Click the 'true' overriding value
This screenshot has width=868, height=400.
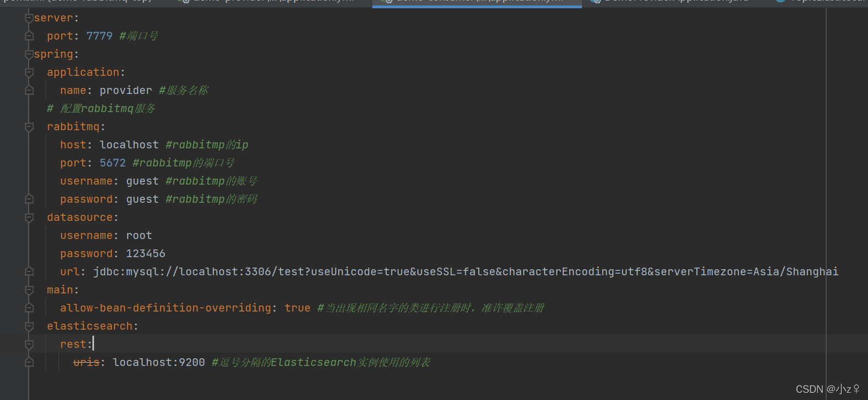point(298,308)
